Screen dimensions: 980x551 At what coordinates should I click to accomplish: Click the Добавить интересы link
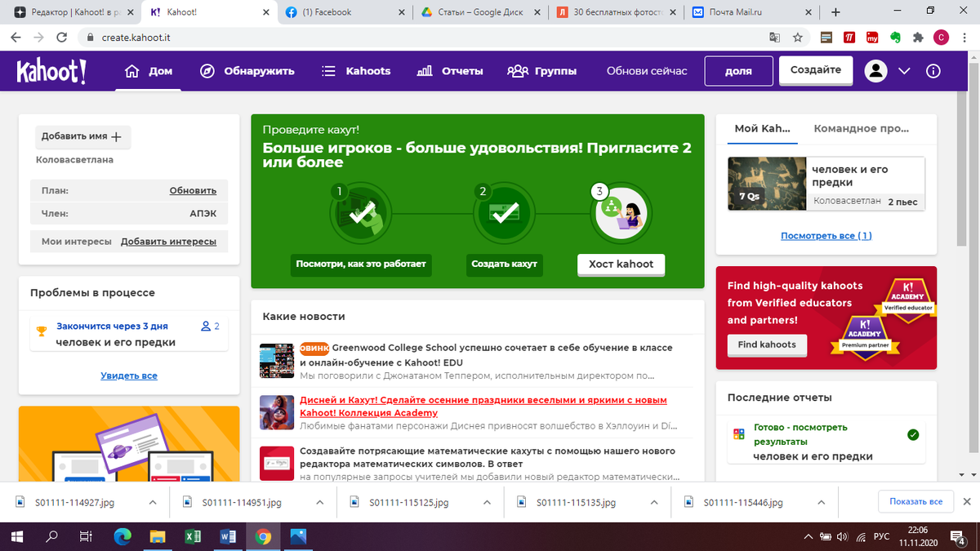pos(168,242)
